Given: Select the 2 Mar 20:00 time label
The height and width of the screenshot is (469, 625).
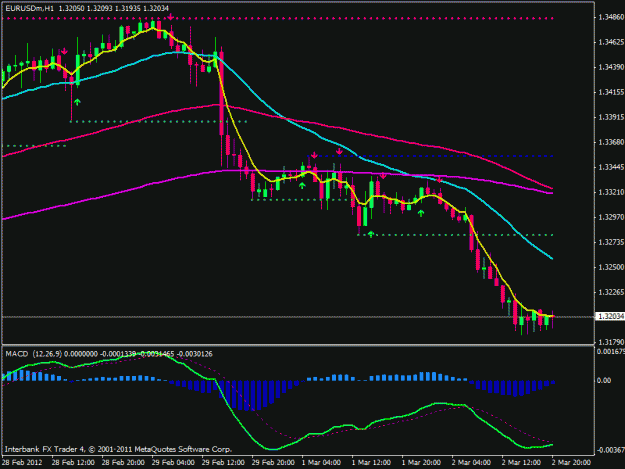Looking at the screenshot, I should coord(571,463).
